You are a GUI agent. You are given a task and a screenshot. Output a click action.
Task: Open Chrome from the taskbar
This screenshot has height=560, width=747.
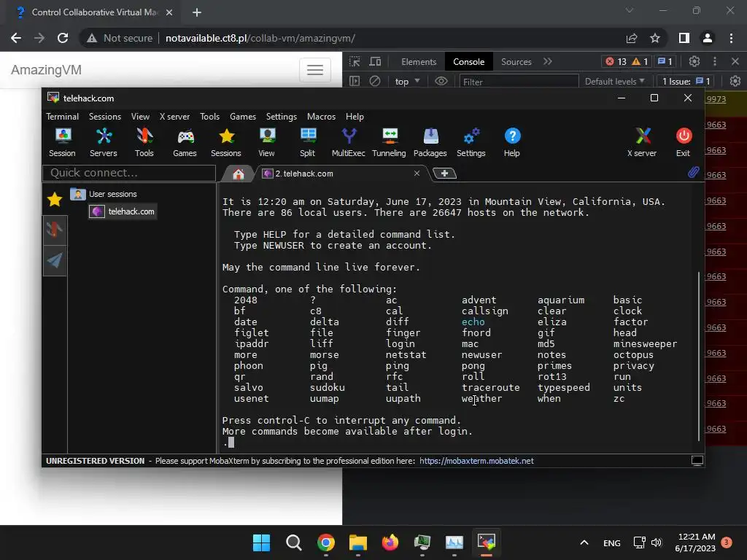click(326, 542)
